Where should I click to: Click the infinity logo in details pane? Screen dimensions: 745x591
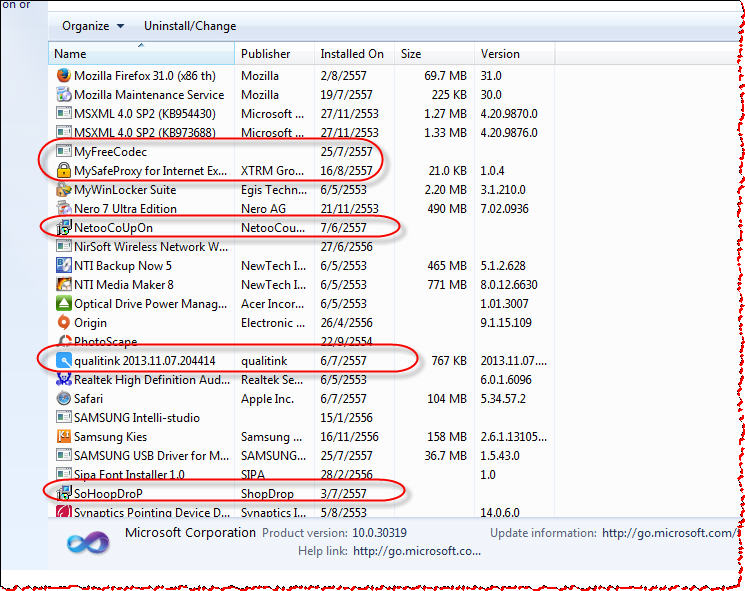[88, 543]
